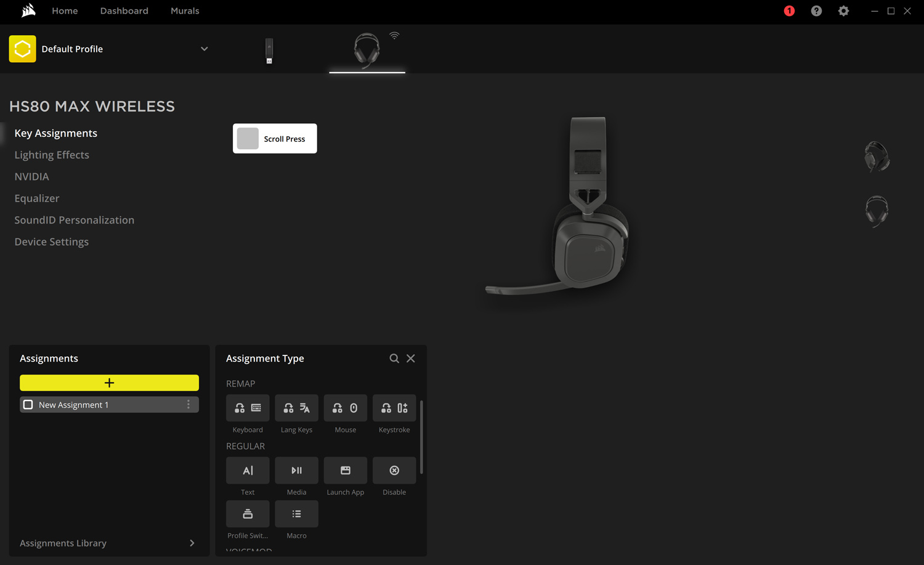This screenshot has width=924, height=565.
Task: Open Device Settings section
Action: click(52, 242)
